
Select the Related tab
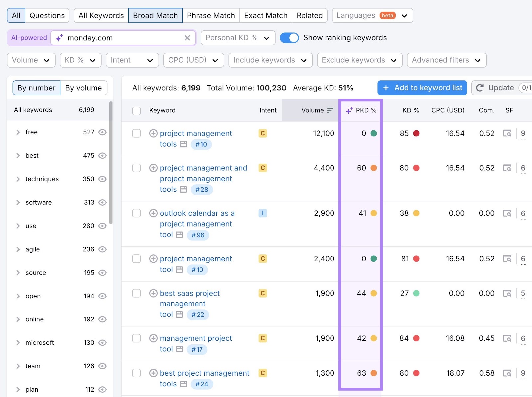[310, 16]
